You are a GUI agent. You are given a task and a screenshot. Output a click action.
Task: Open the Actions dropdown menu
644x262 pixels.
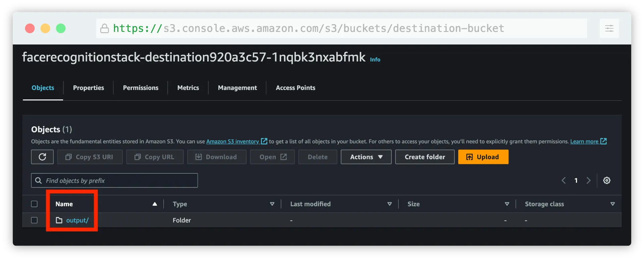366,157
